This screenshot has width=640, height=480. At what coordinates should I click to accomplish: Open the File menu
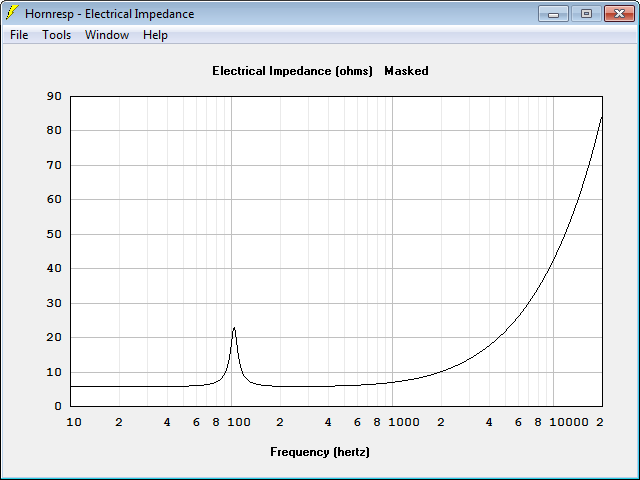19,35
